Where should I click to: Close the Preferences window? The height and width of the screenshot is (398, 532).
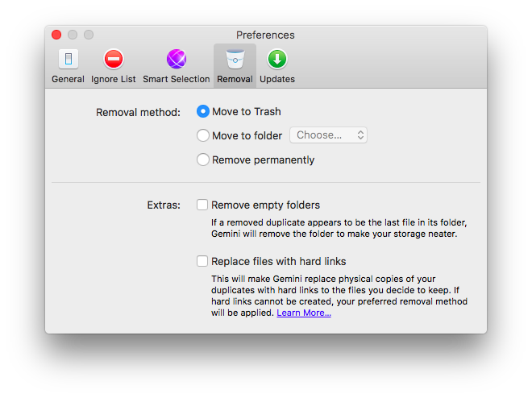[56, 35]
